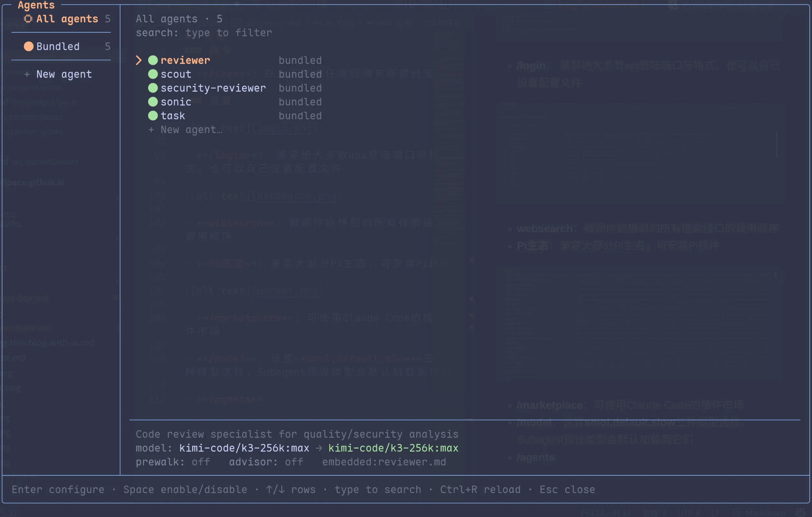
Task: Click the source model kimi-code/k3-256k:max in white
Action: click(244, 448)
